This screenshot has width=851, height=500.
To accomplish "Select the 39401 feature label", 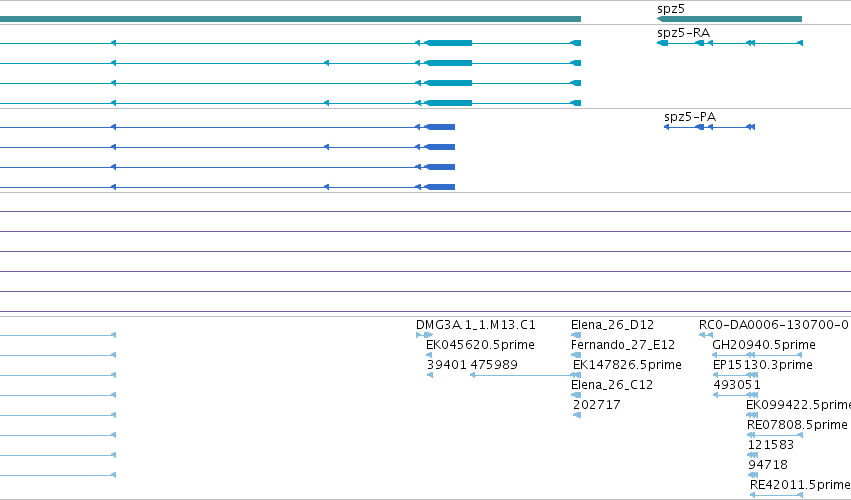I will [x=447, y=365].
